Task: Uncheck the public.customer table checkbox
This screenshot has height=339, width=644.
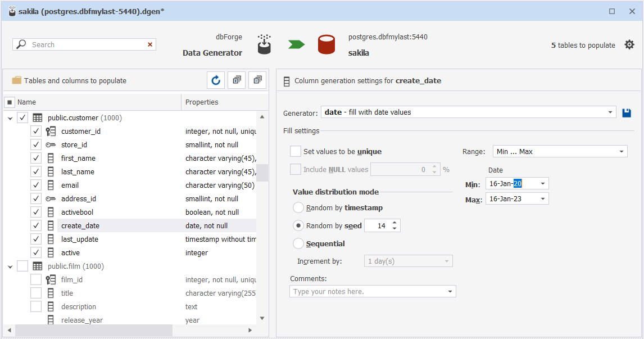Action: (x=22, y=118)
